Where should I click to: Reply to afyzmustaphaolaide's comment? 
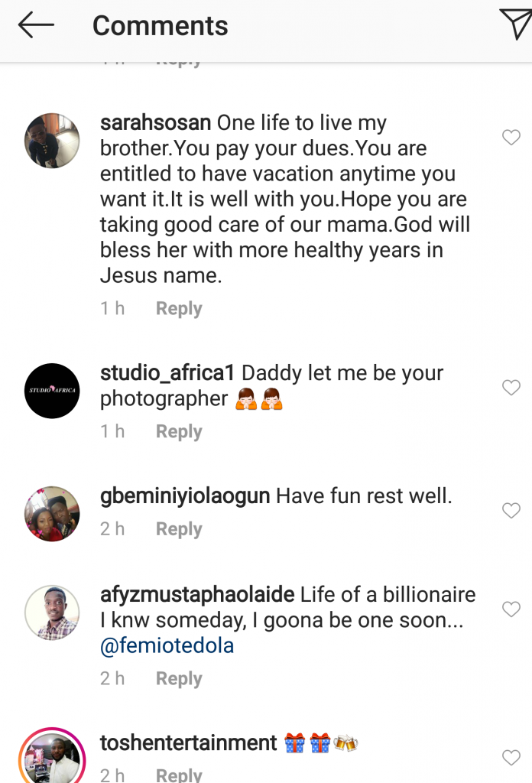179,679
